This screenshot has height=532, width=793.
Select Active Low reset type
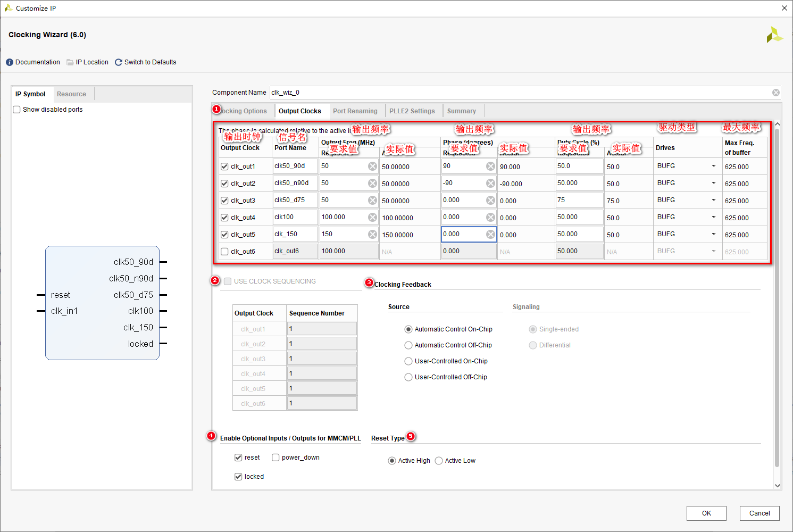click(x=439, y=461)
